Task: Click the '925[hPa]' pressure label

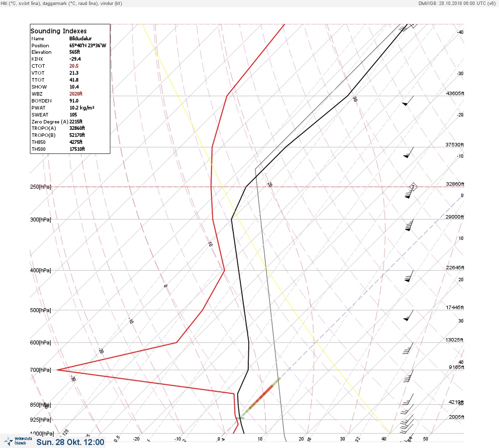Action: pos(40,420)
